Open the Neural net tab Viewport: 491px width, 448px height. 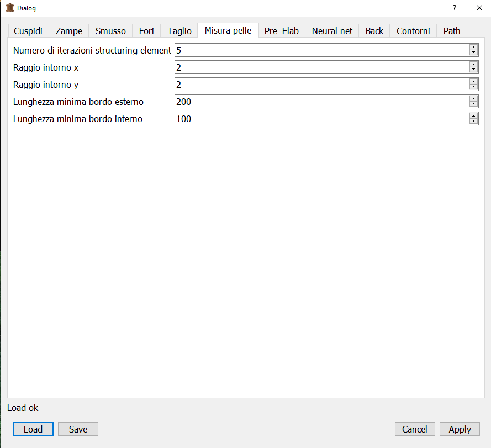(x=332, y=31)
